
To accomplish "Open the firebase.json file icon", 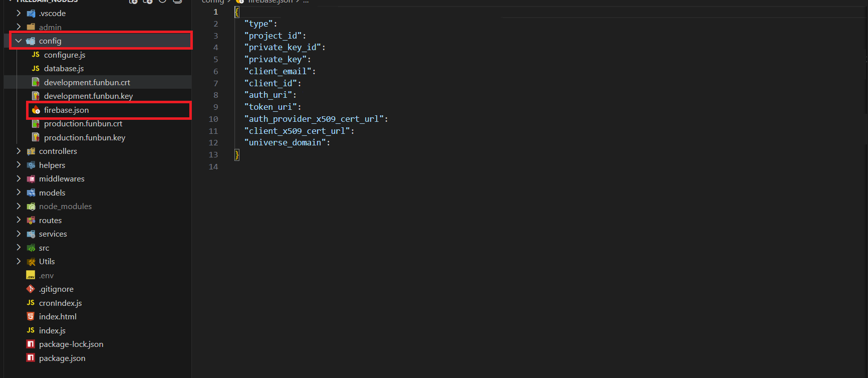I will click(x=36, y=110).
